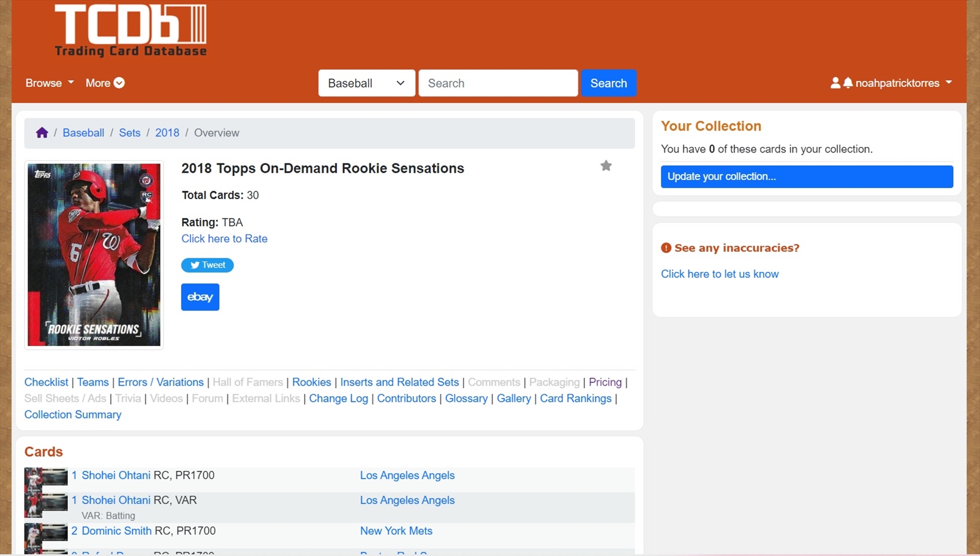The image size is (980, 556).
Task: Open notifications bell icon
Action: point(848,83)
